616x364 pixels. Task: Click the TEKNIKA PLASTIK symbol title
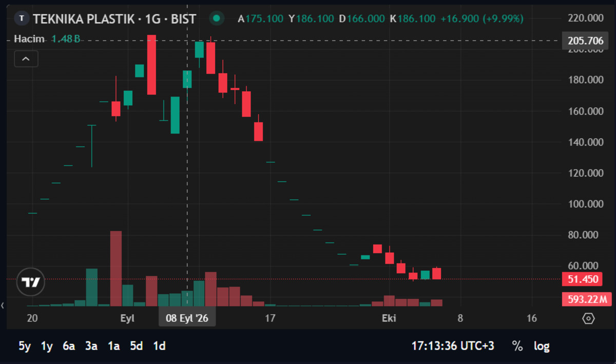tap(114, 19)
